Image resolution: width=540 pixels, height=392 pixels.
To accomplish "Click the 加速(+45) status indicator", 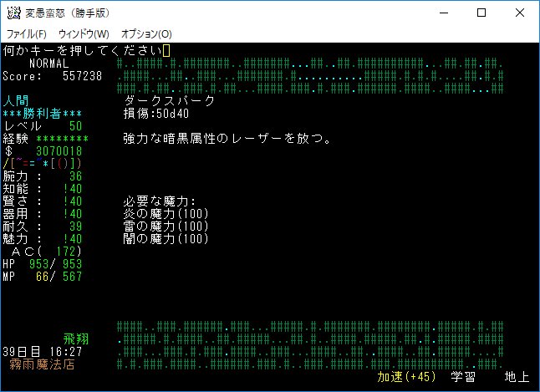I will 406,377.
